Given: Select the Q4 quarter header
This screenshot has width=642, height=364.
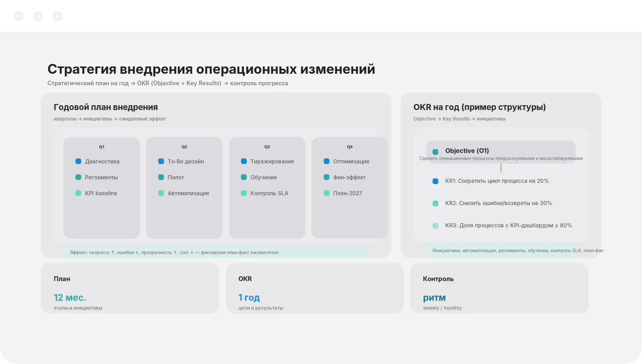Looking at the screenshot, I should click(350, 147).
